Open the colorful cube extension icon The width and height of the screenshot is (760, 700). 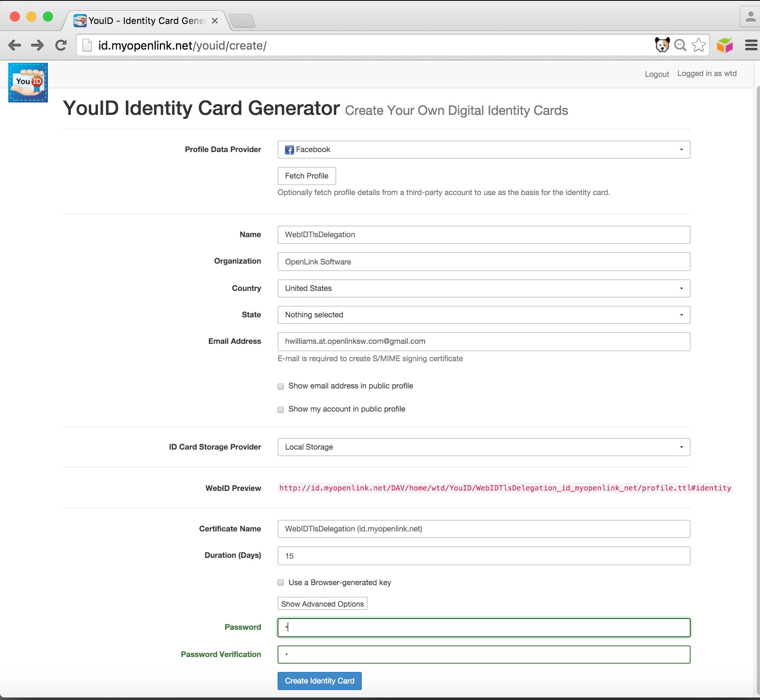pos(724,45)
